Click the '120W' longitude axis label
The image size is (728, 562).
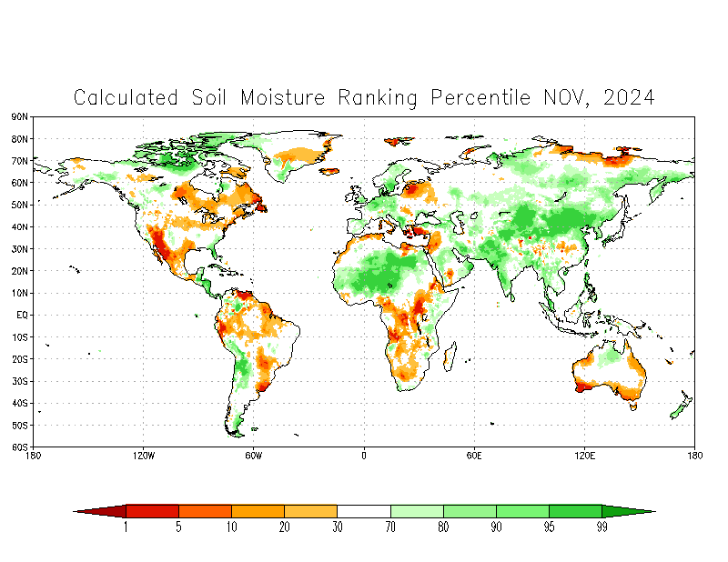[x=144, y=456]
